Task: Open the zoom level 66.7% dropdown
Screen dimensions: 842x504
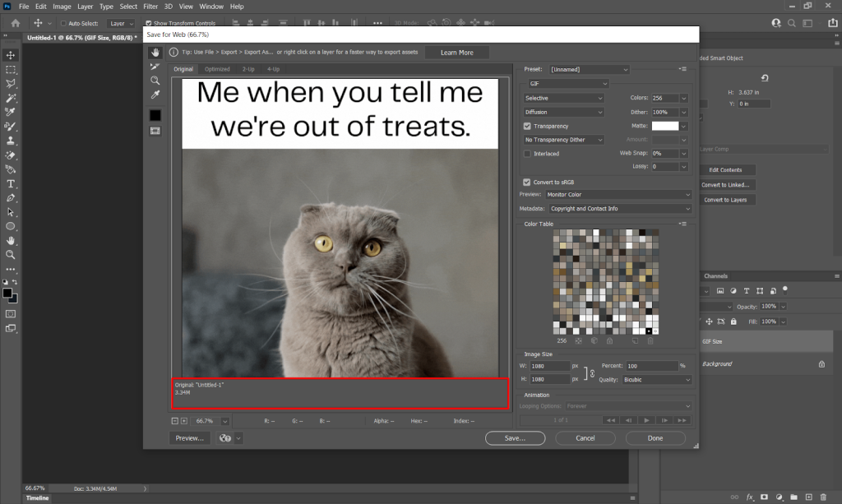Action: 225,421
